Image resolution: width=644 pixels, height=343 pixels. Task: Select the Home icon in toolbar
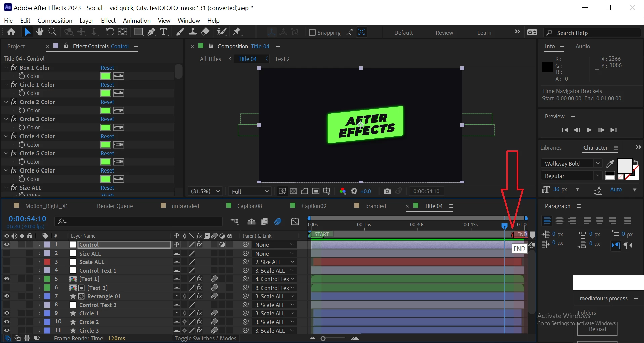coord(11,32)
